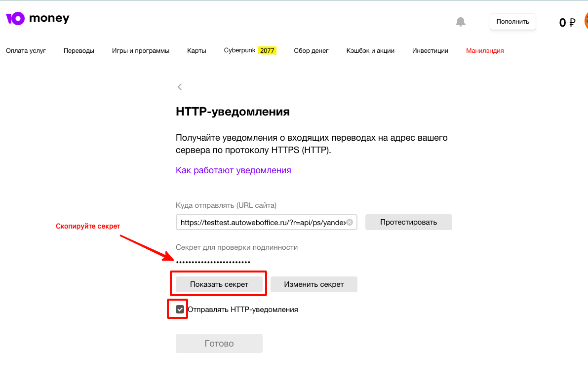Screen dimensions: 588x389
Task: Open Игры и программы section
Action: pos(141,50)
